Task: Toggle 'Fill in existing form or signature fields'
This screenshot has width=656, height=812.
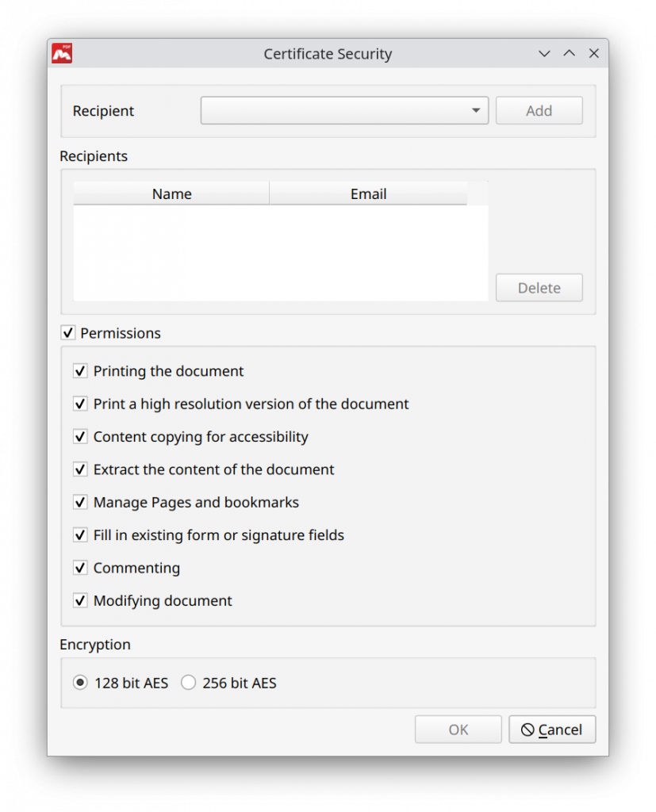Action: pyautogui.click(x=80, y=534)
